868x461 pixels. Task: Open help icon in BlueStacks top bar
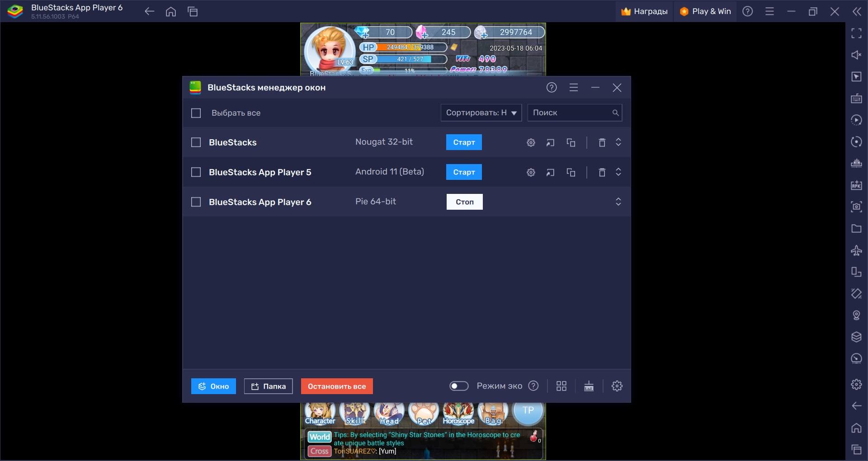point(748,12)
